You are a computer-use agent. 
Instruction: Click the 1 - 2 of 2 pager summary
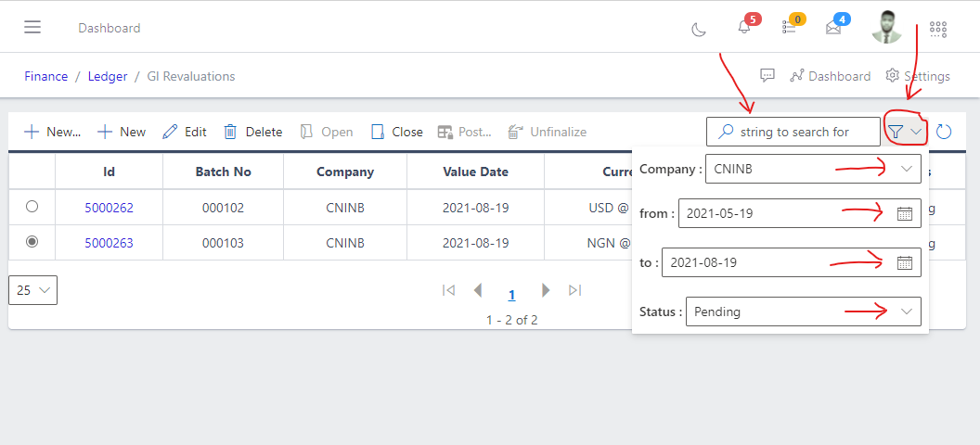[512, 320]
